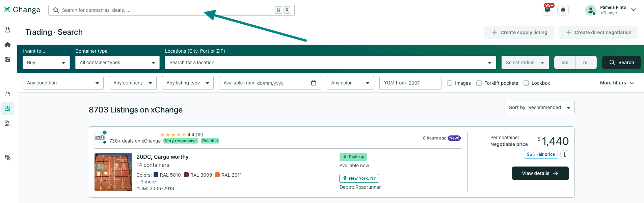
Task: Open the Buy dropdown under I want to
Action: click(46, 62)
